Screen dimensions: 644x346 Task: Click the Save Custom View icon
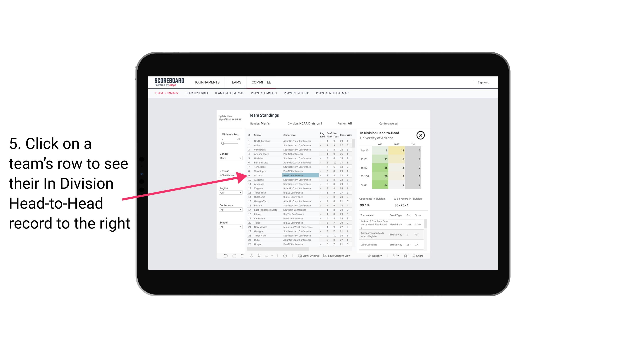point(324,256)
